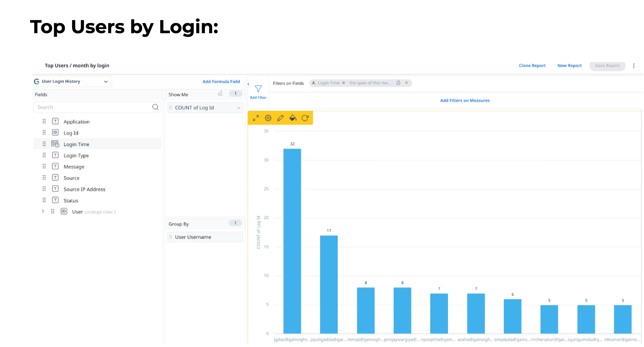The height and width of the screenshot is (347, 644).
Task: Select the Login Time field
Action: (76, 144)
